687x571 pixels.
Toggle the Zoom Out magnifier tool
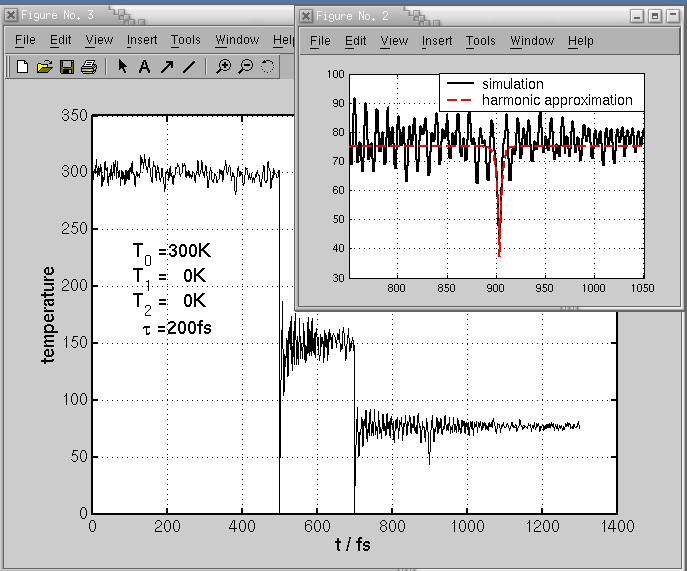[245, 67]
